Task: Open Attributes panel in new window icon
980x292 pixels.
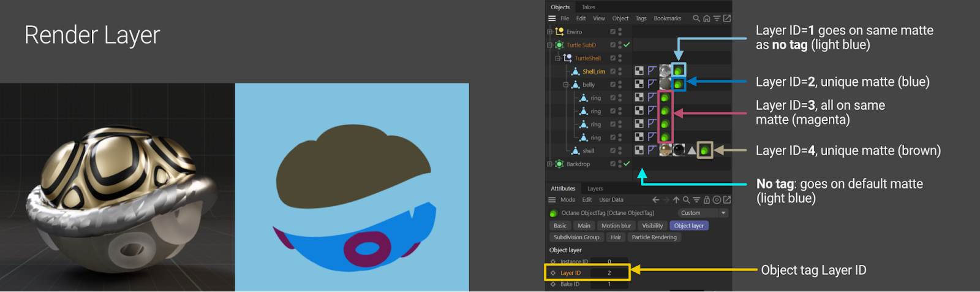Action: click(x=727, y=200)
